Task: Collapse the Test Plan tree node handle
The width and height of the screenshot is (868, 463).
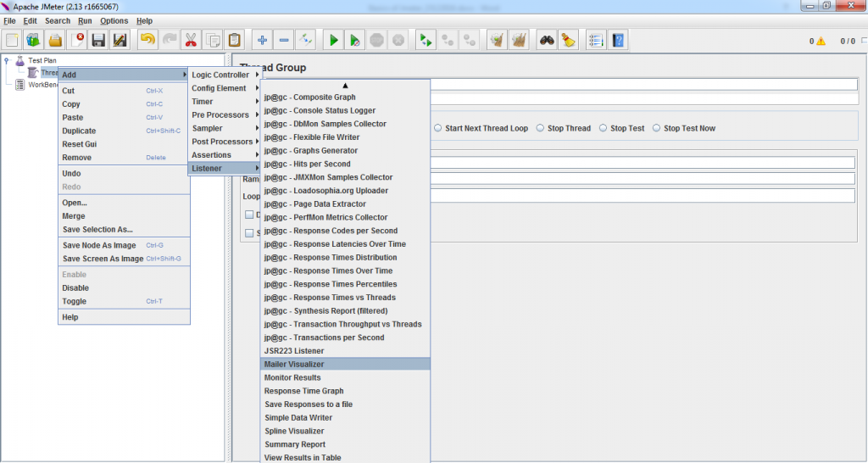Action: [7, 60]
